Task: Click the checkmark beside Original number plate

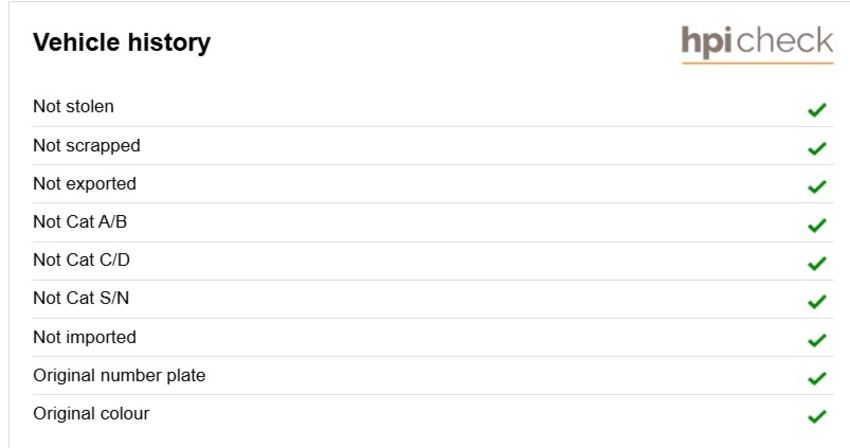Action: pyautogui.click(x=817, y=378)
